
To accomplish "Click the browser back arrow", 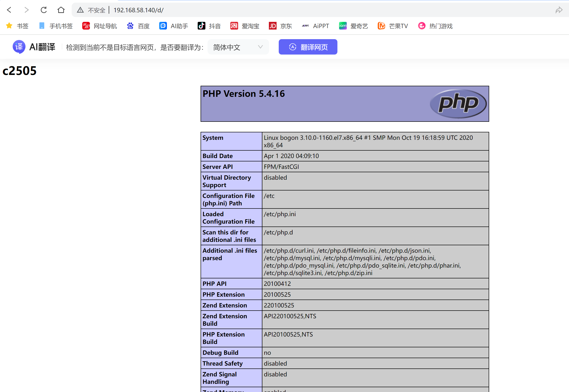I will click(9, 10).
